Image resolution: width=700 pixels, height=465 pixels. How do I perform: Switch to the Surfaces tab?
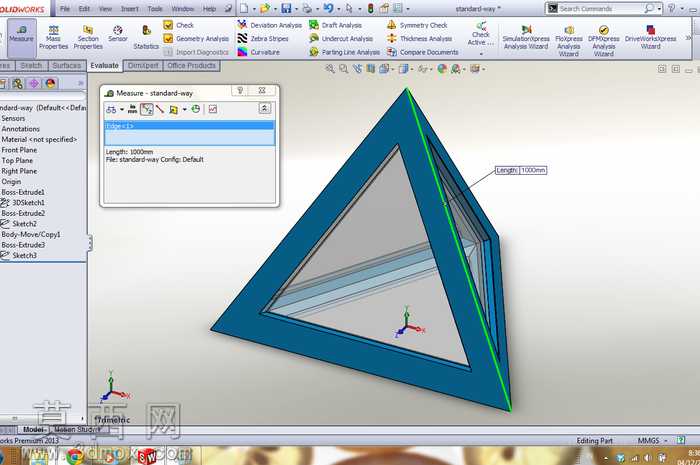[67, 66]
